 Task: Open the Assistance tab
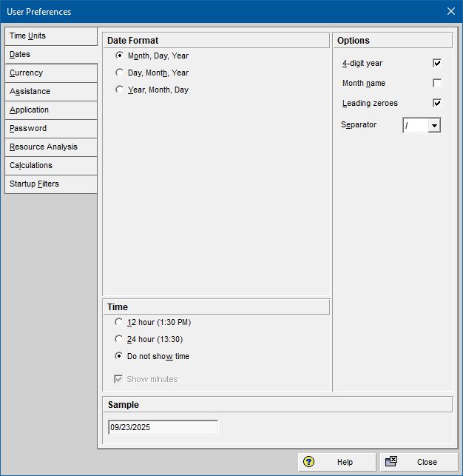[x=50, y=92]
